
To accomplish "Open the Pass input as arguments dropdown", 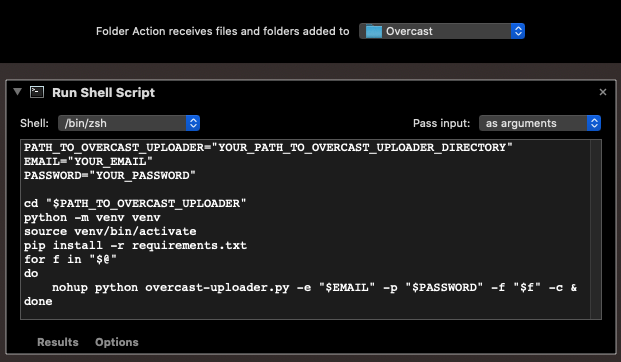I will 540,123.
